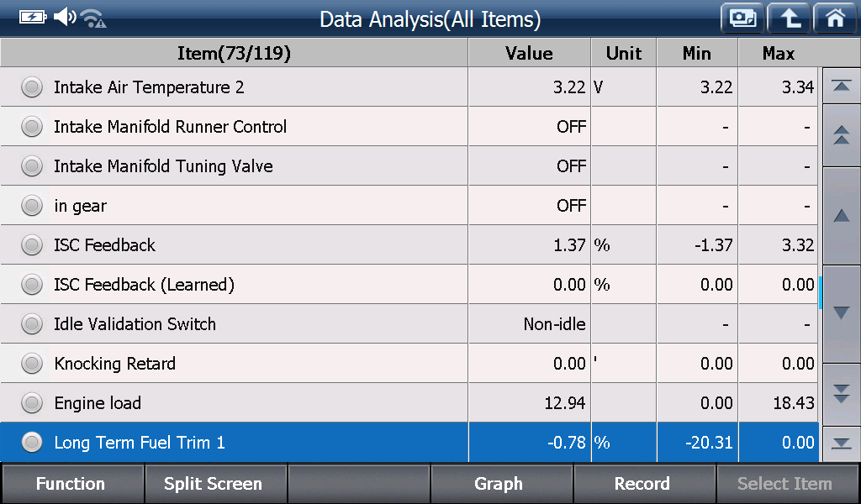Screen dimensions: 861x504
Task: Start recording with Record button
Action: 643,484
